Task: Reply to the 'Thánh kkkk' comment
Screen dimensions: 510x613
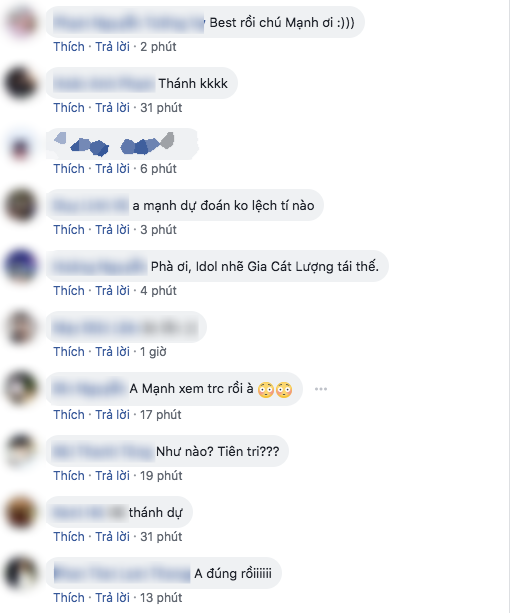Action: point(113,108)
